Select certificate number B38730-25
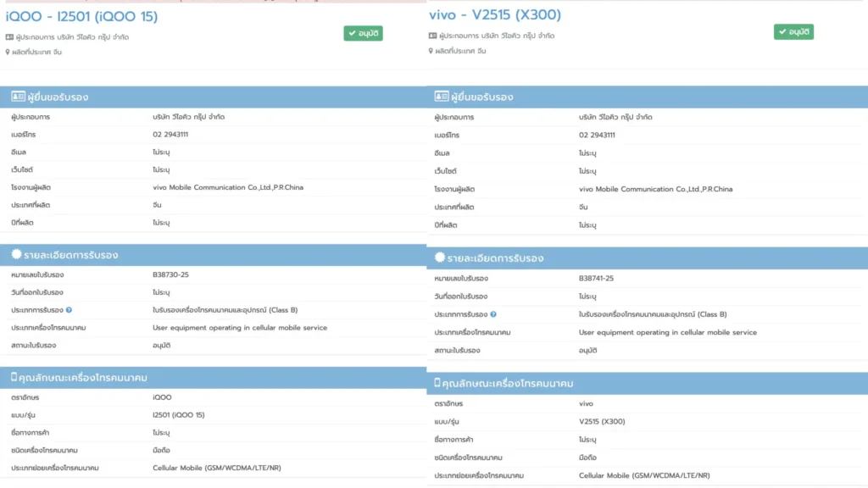This screenshot has width=868, height=488. [170, 274]
